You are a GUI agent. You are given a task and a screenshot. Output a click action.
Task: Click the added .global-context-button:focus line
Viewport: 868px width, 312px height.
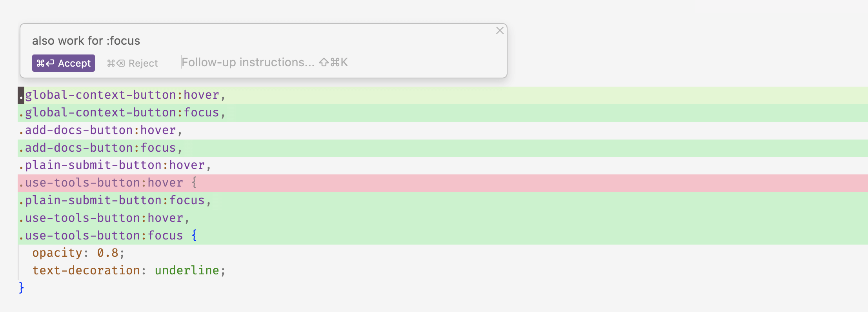click(122, 113)
